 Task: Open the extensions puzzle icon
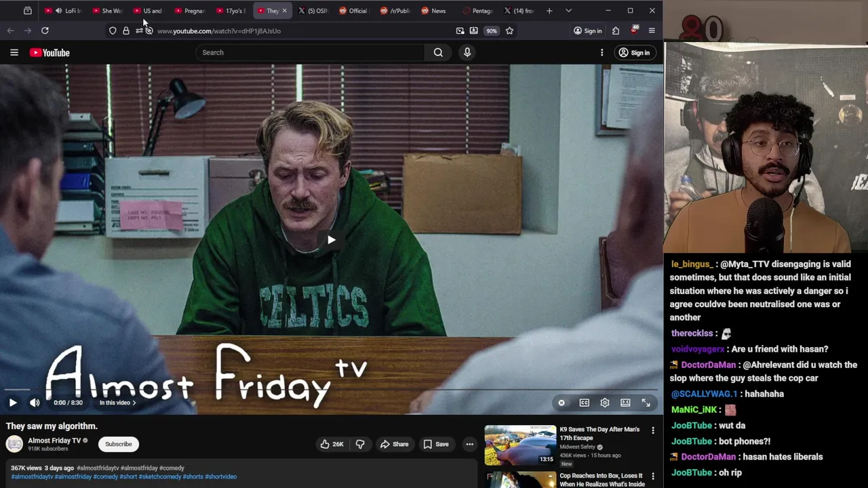tap(616, 30)
